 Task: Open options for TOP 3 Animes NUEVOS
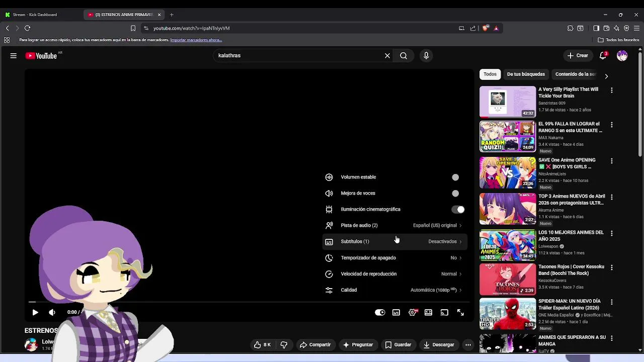pyautogui.click(x=612, y=197)
